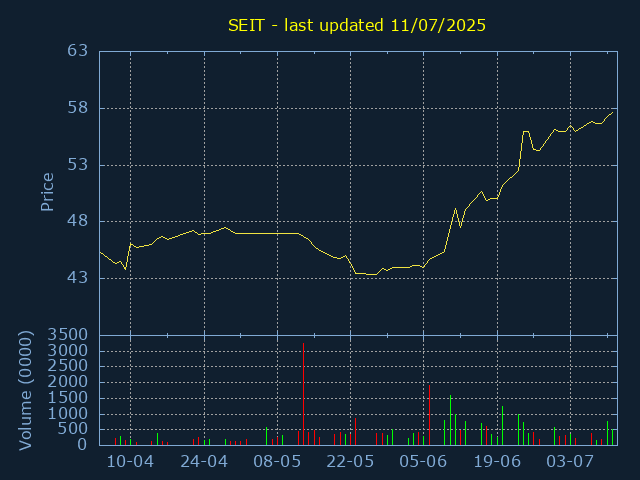Select the tallest red volume bar
This screenshot has height=480, width=640.
pyautogui.click(x=303, y=394)
